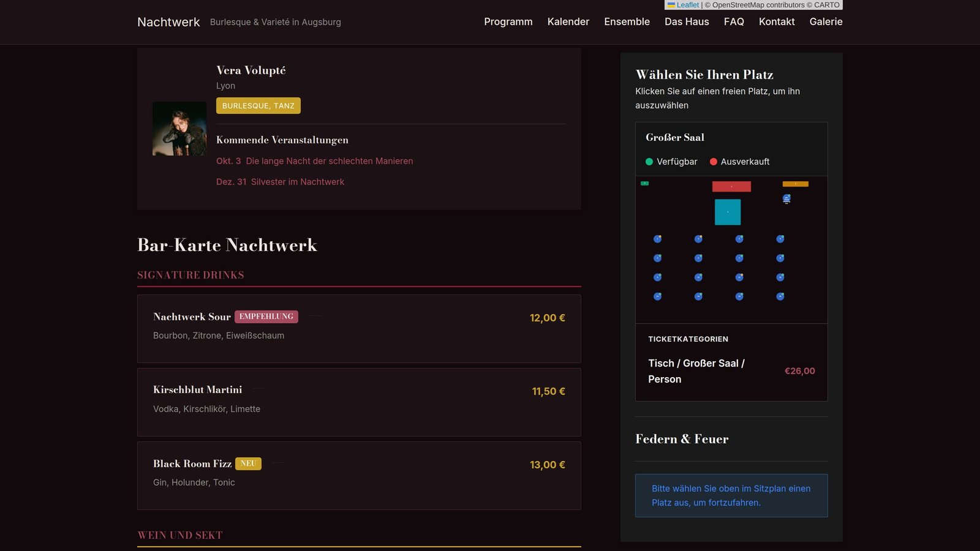Image resolution: width=980 pixels, height=551 pixels.
Task: Click the €26,00 ticket price
Action: 800,371
